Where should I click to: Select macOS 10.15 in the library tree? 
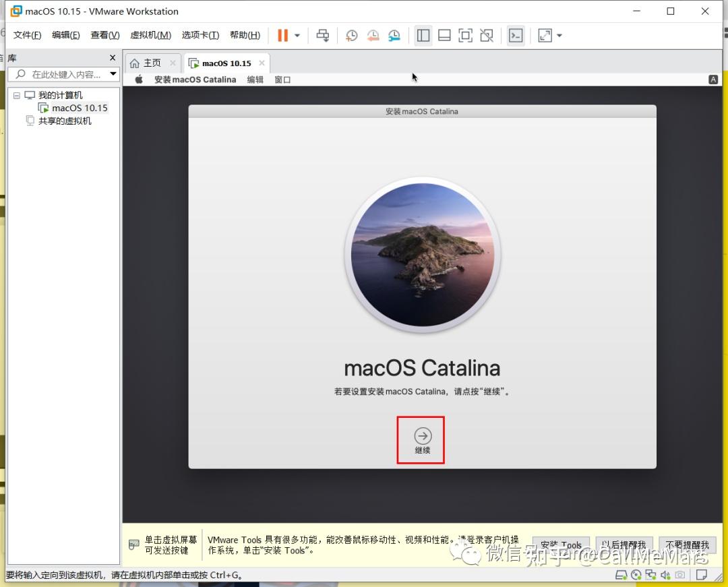[80, 108]
